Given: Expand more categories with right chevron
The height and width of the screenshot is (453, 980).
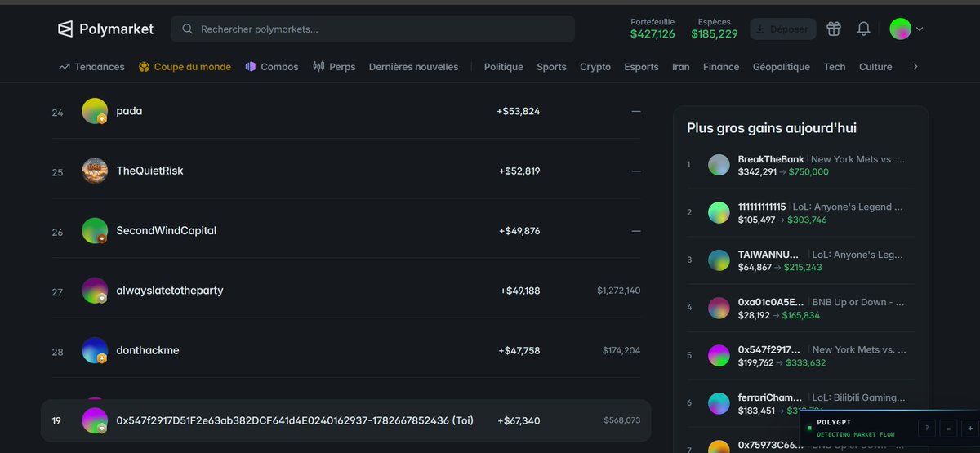Looking at the screenshot, I should tap(915, 67).
